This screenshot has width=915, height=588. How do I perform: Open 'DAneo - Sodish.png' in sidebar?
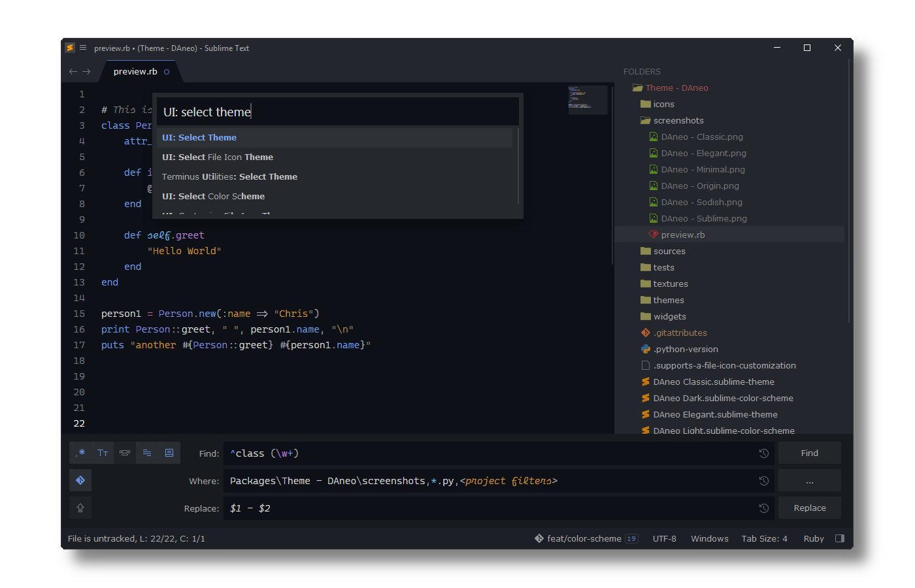click(701, 202)
